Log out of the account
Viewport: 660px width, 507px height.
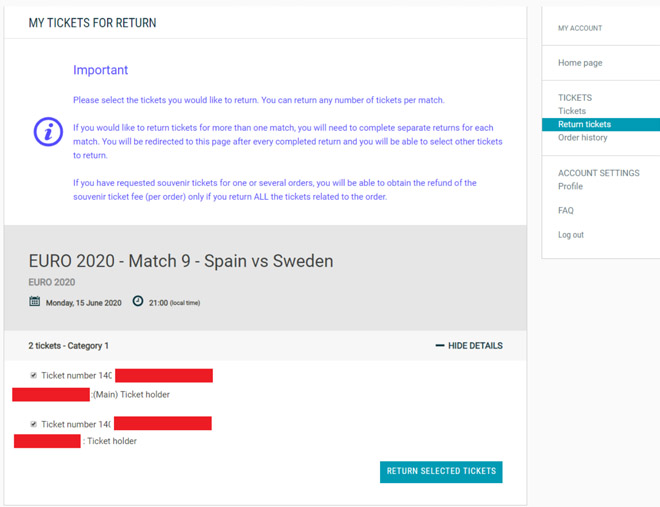pyautogui.click(x=571, y=235)
